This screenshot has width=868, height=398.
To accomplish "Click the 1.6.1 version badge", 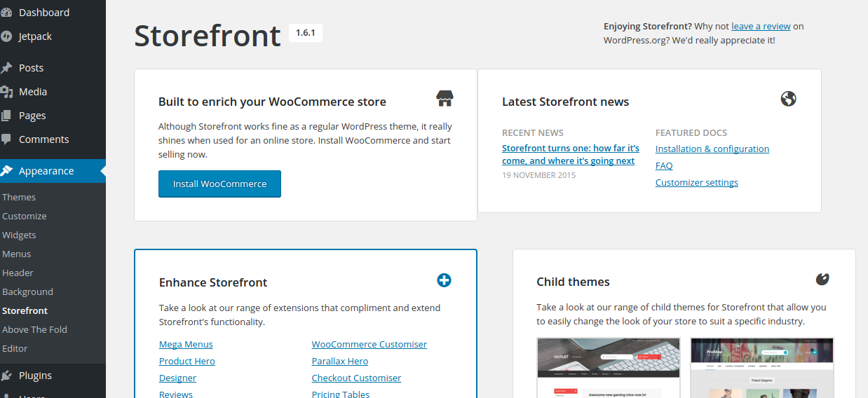I will pyautogui.click(x=306, y=33).
